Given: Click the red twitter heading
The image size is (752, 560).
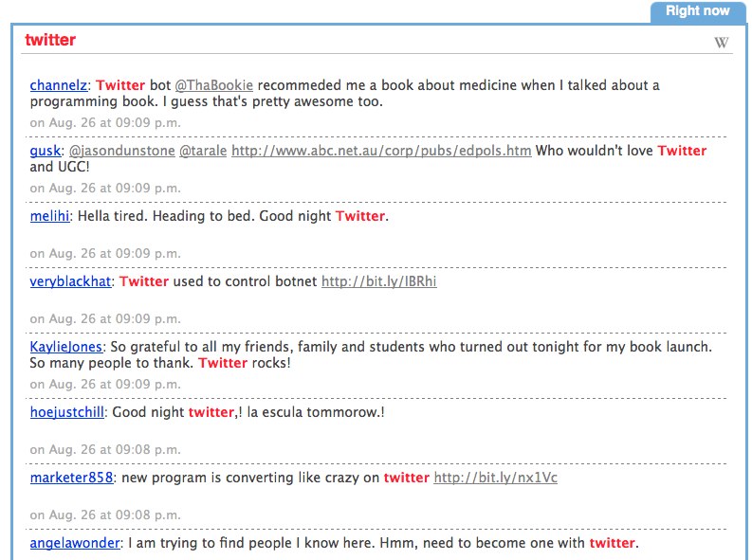Looking at the screenshot, I should [50, 40].
